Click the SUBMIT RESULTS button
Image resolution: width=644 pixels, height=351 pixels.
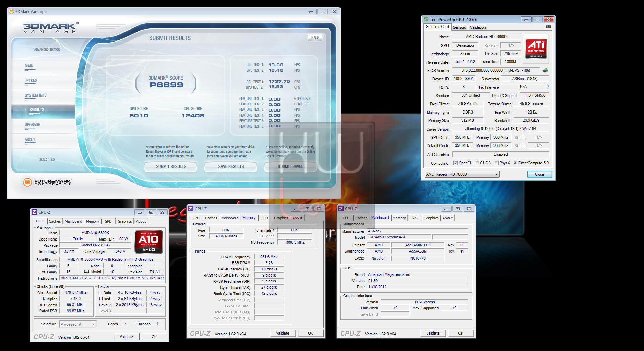[171, 166]
